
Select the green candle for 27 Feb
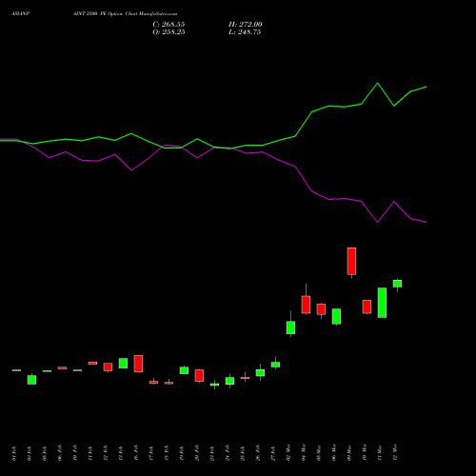pos(275,365)
